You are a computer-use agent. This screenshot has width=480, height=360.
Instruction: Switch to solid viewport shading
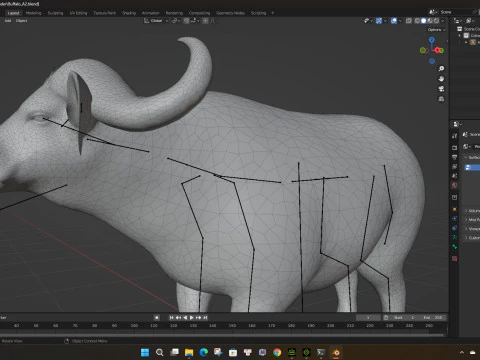pos(423,21)
